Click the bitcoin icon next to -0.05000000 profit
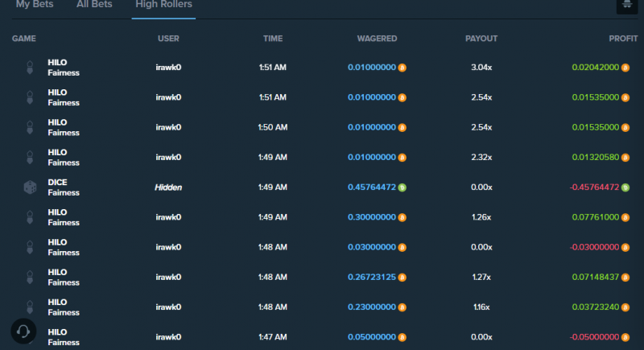The image size is (644, 350). (x=625, y=337)
